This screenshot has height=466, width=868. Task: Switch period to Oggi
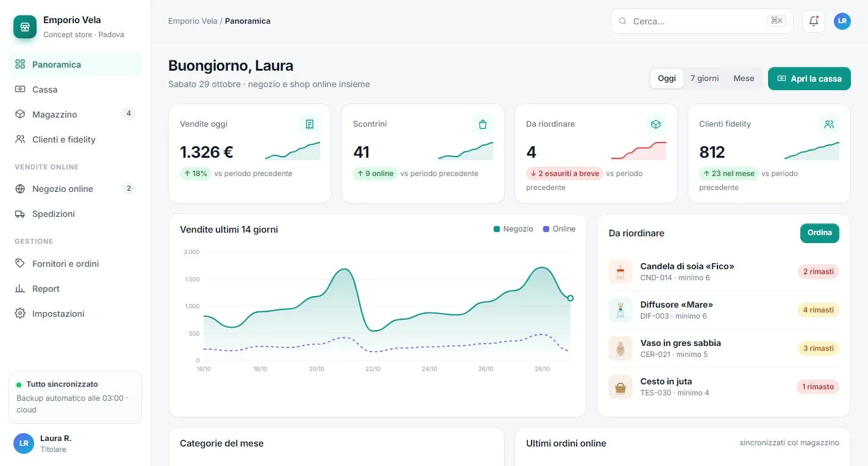click(667, 79)
